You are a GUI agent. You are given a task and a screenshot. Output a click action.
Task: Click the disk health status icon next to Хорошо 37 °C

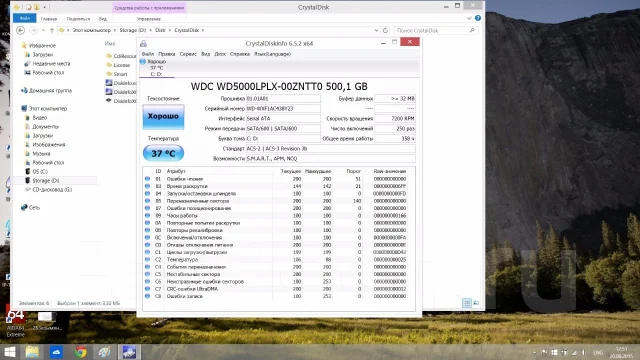(142, 61)
